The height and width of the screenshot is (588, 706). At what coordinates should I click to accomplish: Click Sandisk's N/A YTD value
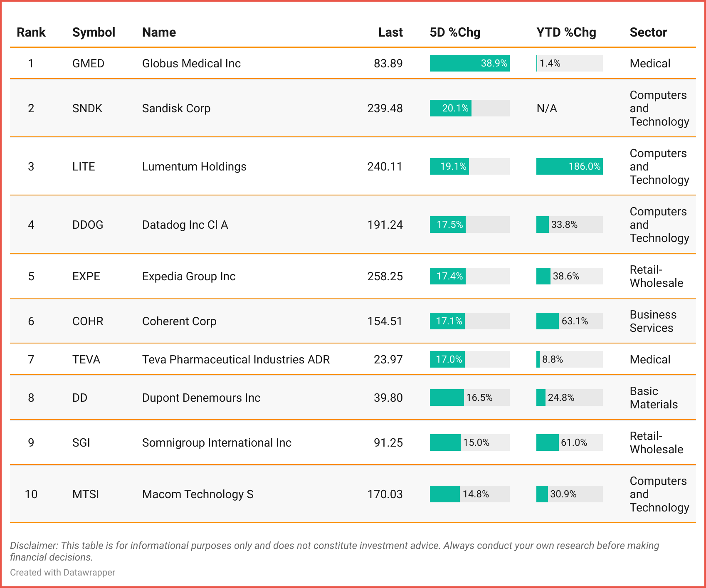[547, 109]
